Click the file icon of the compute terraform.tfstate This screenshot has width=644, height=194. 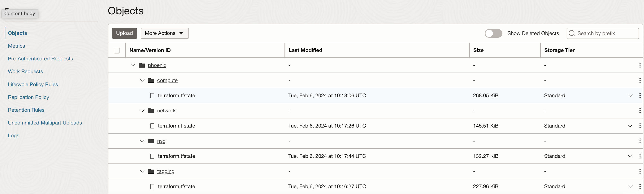152,96
